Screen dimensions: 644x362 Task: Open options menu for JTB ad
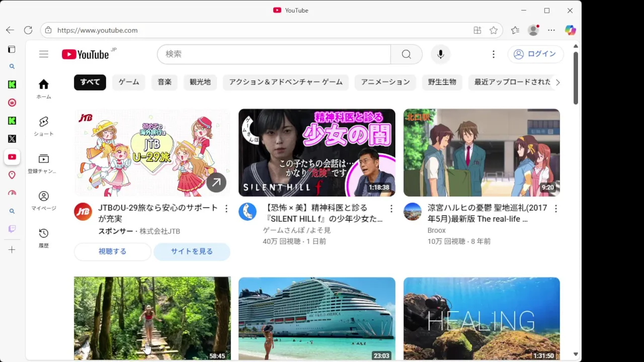(226, 208)
